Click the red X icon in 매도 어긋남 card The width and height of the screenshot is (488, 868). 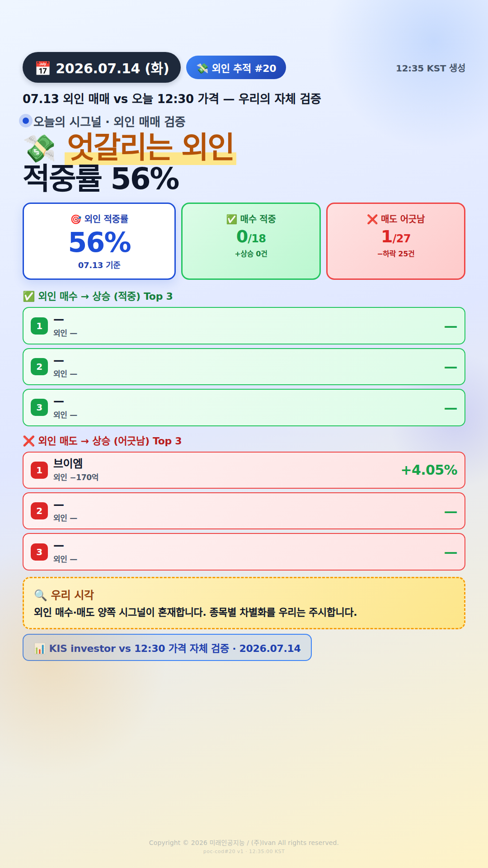pyautogui.click(x=372, y=219)
